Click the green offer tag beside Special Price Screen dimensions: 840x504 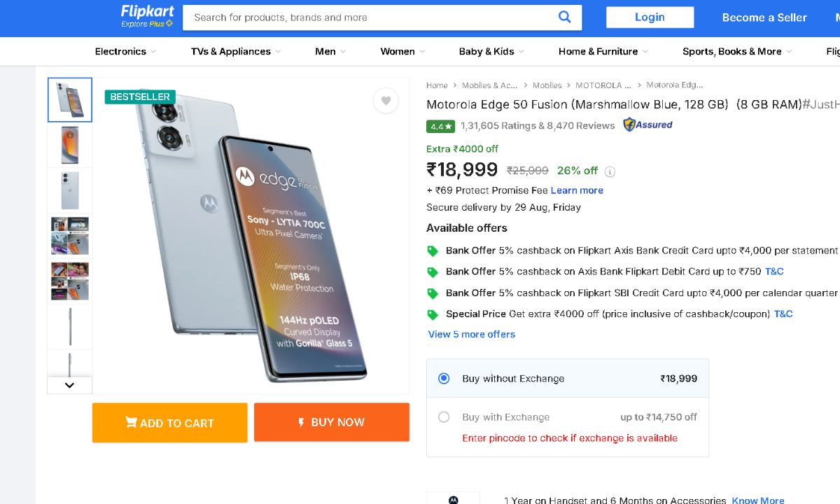[433, 314]
